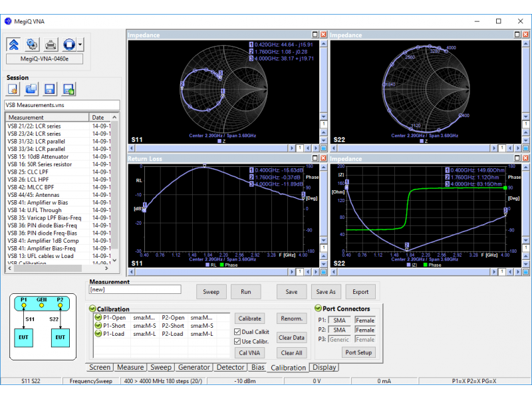
Task: Open the dropdown arrow next to the stop button
Action: [80, 45]
